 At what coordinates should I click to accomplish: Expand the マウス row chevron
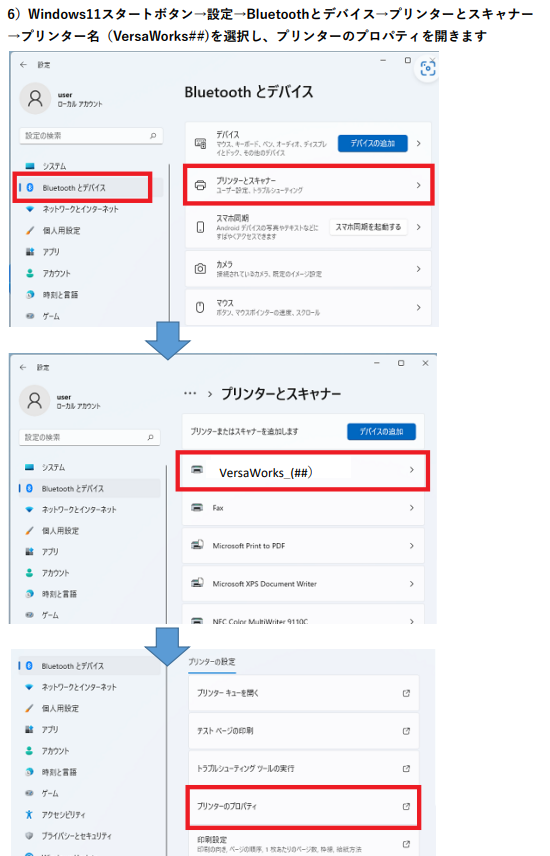tap(418, 307)
